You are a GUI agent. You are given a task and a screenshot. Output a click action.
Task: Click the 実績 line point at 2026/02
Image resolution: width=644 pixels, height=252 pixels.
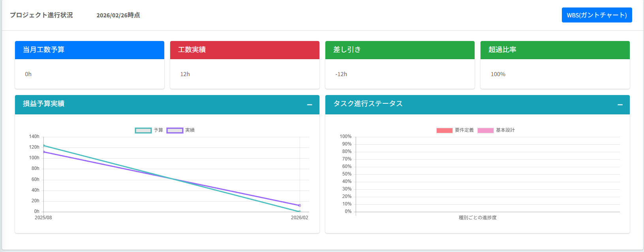point(300,205)
